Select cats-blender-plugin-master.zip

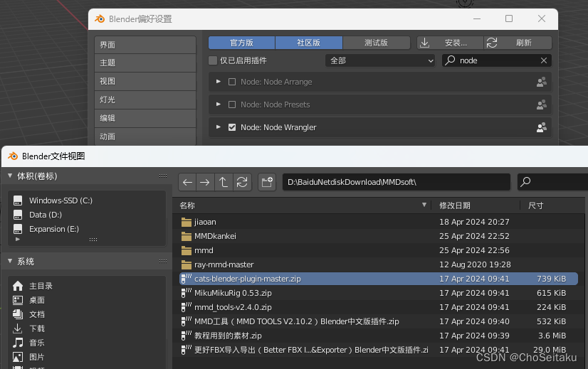coord(379,279)
